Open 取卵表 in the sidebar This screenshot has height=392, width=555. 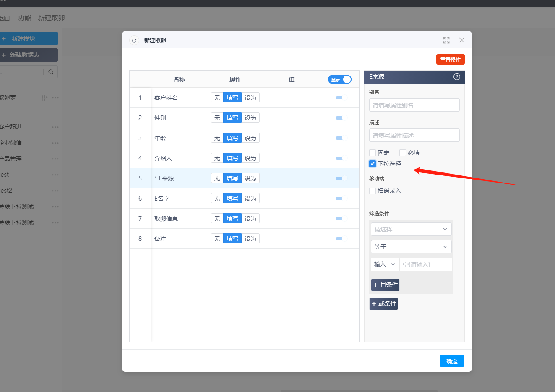[8, 98]
